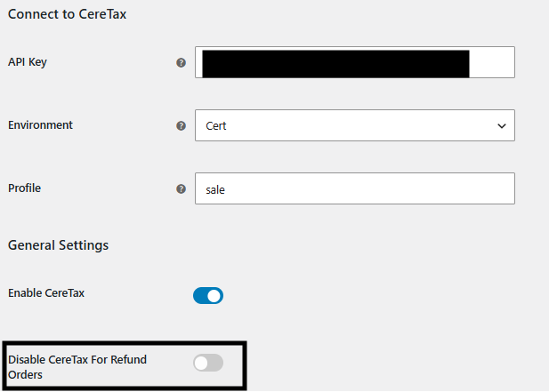Click the General Settings section heading

58,245
